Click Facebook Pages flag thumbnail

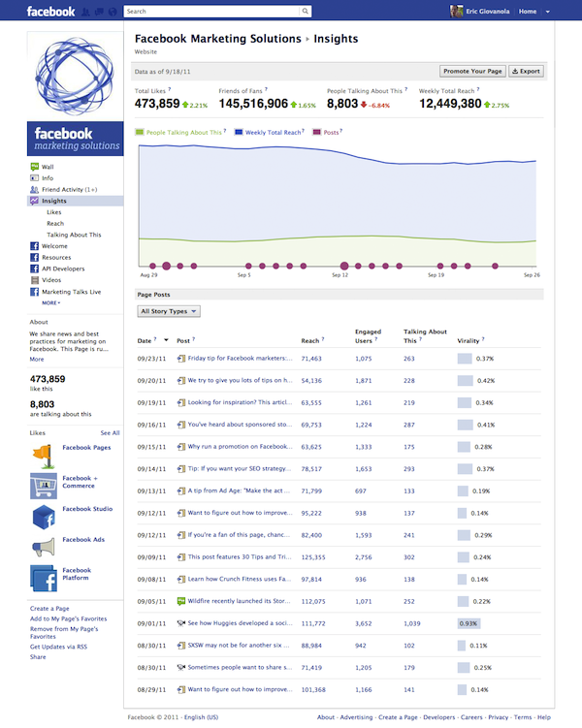[x=44, y=456]
